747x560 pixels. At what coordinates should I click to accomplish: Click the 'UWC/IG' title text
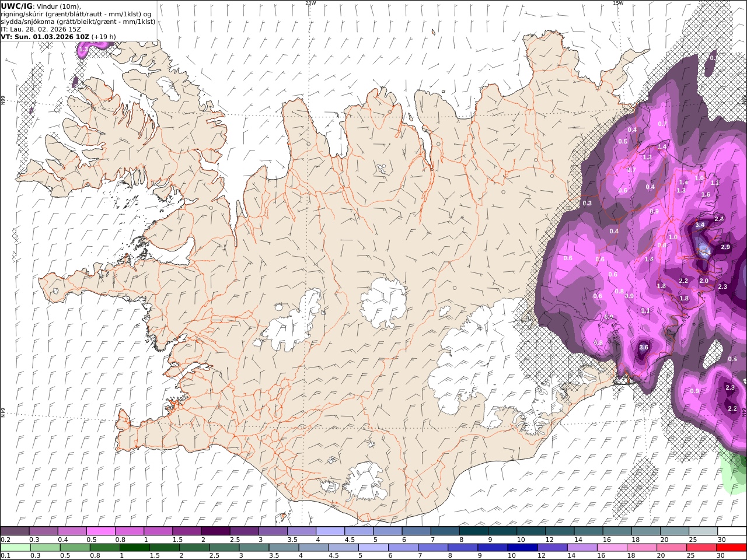(x=16, y=6)
